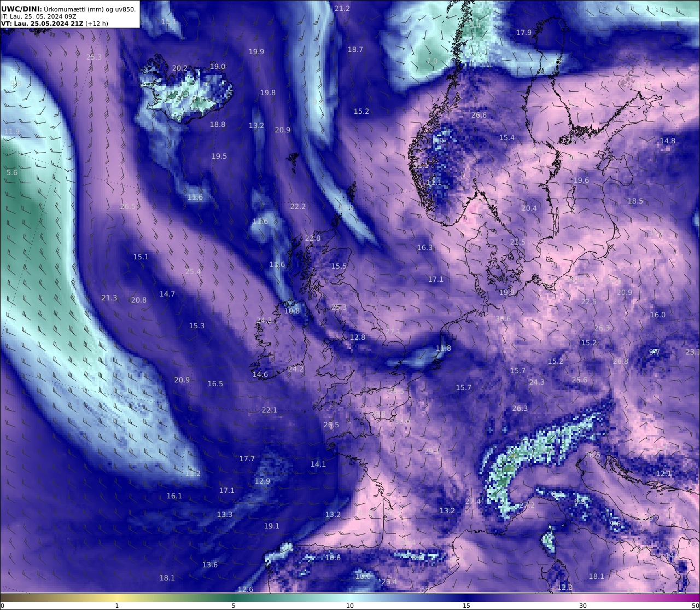Image resolution: width=700 pixels, height=610 pixels.
Task: Click the 15.3 map value
Action: [x=197, y=326]
